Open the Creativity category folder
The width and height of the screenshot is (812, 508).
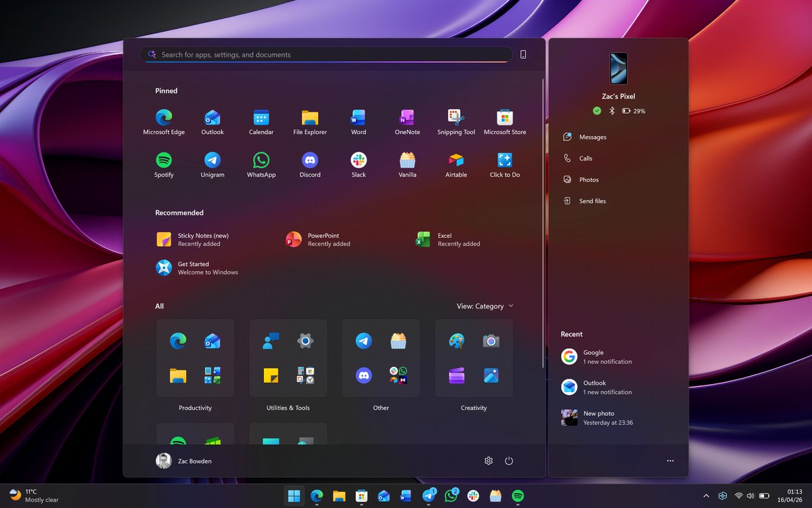click(474, 358)
